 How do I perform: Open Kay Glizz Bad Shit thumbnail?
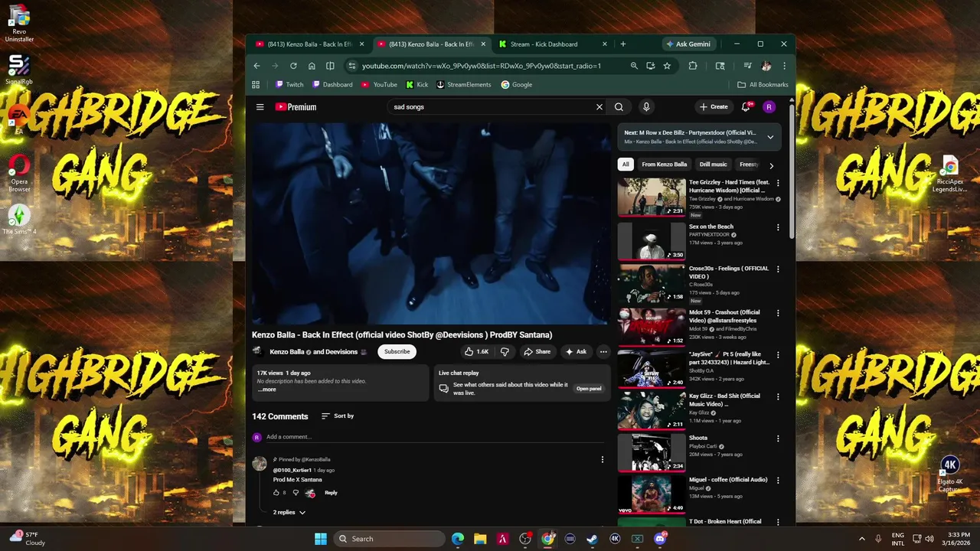pos(652,411)
